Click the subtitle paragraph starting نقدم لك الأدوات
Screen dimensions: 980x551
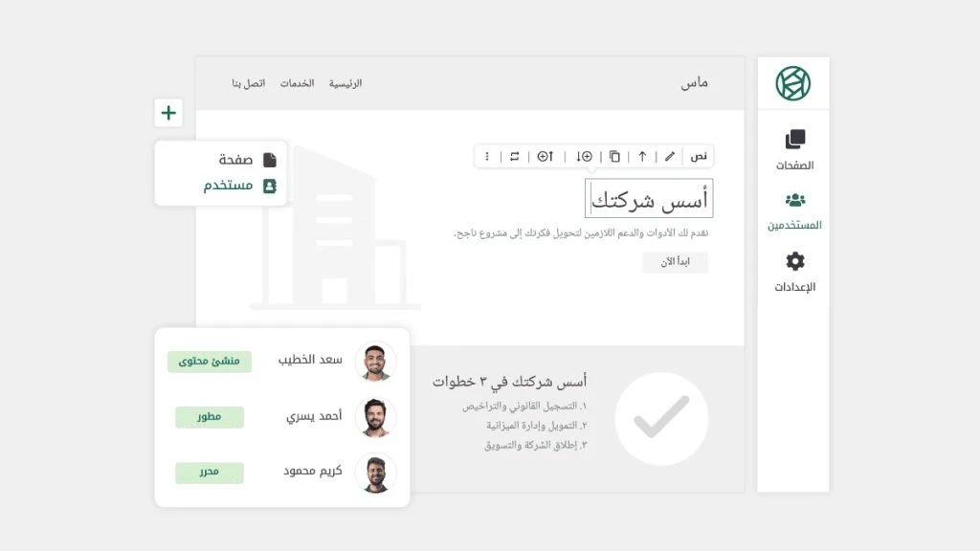(x=581, y=233)
